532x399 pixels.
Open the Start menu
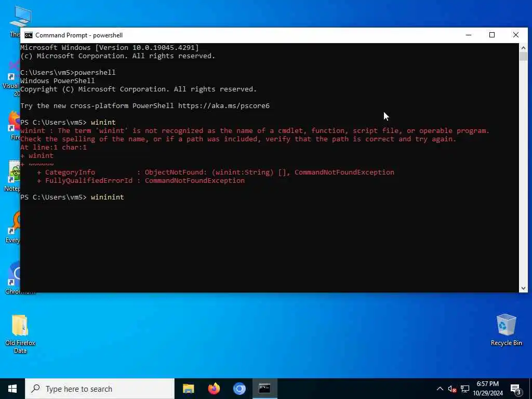click(x=12, y=389)
